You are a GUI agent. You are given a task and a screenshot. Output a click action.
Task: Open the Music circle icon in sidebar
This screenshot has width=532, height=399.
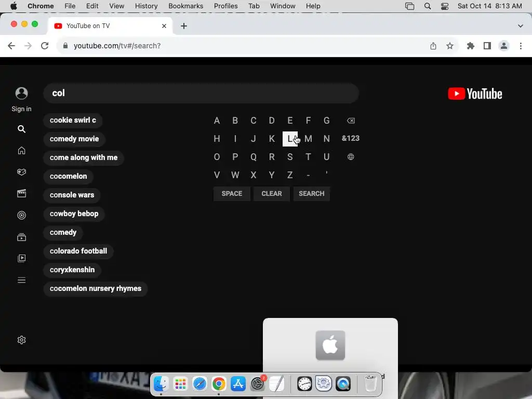(x=21, y=215)
